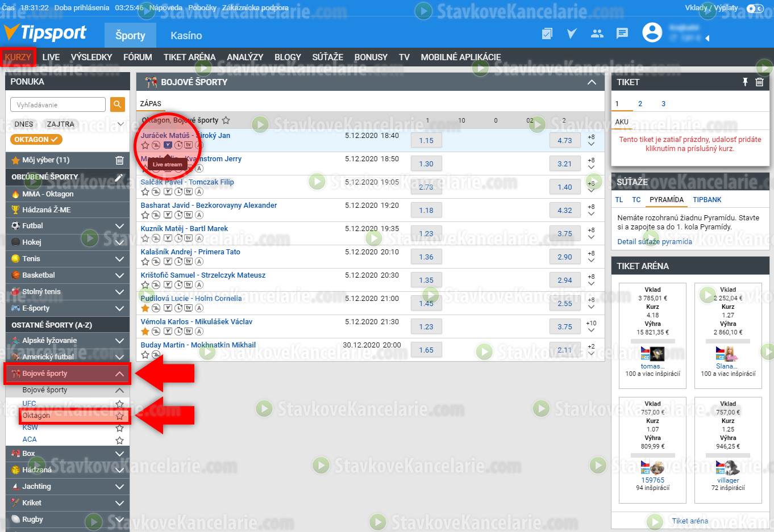Screen dimensions: 774x532
Task: Favorite KSW in the sidebar
Action: pos(119,428)
